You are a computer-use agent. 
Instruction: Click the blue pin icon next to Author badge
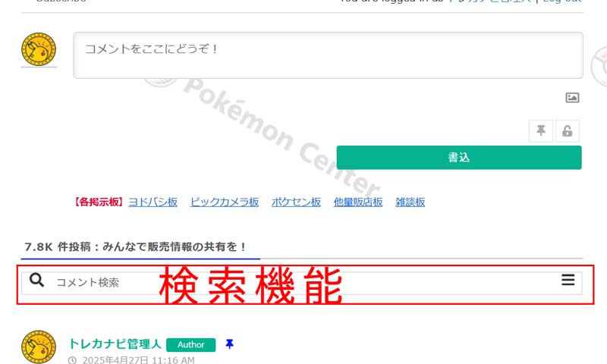tap(230, 344)
